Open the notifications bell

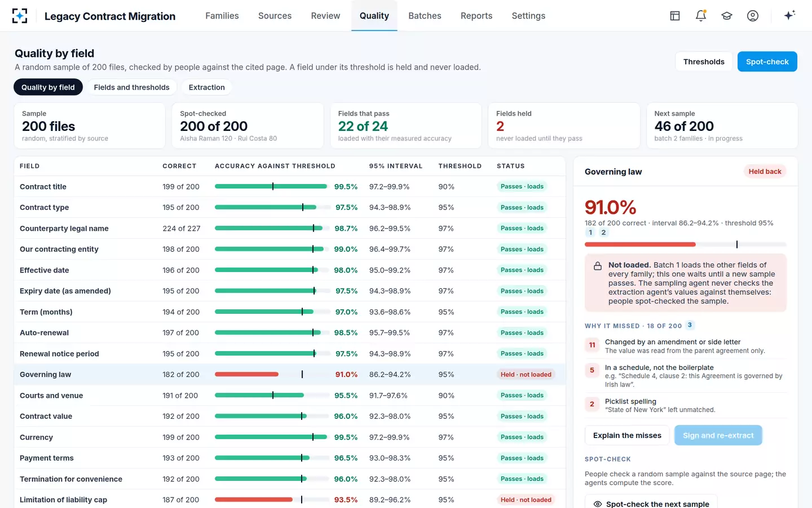(701, 16)
